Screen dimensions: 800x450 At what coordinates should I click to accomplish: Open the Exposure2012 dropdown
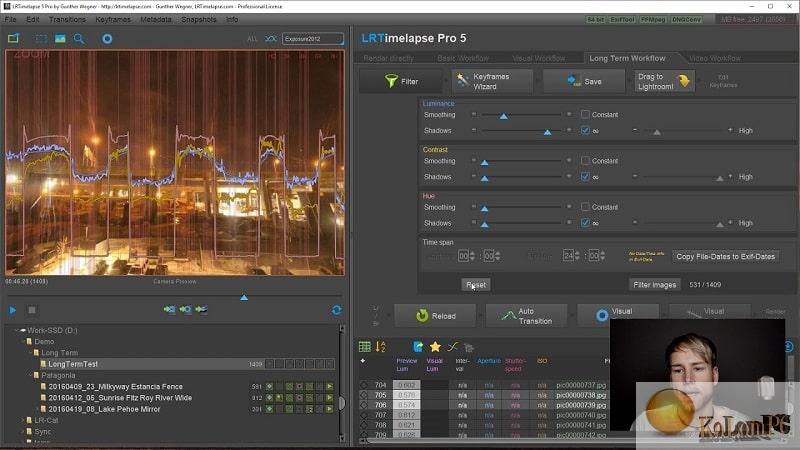[x=313, y=39]
